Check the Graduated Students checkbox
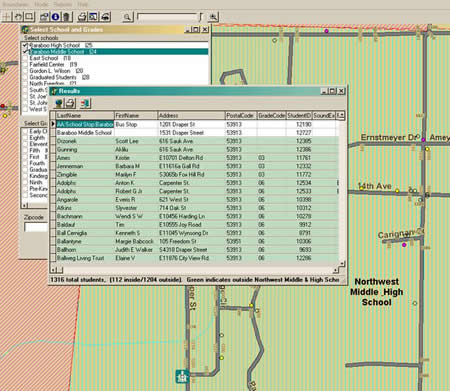 pyautogui.click(x=25, y=77)
